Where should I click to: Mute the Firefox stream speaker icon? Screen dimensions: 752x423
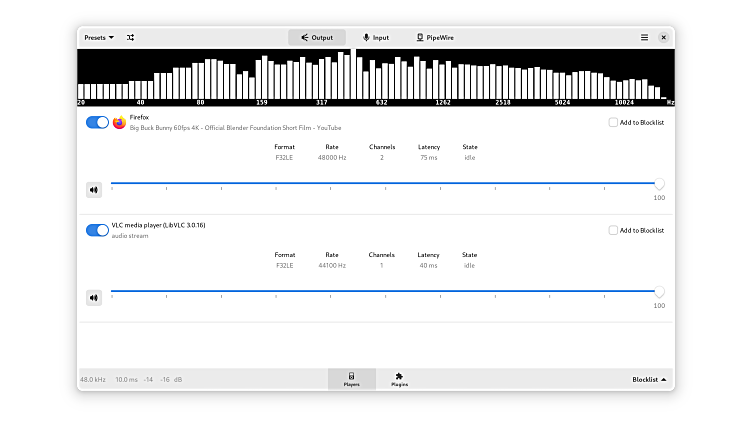pos(94,189)
